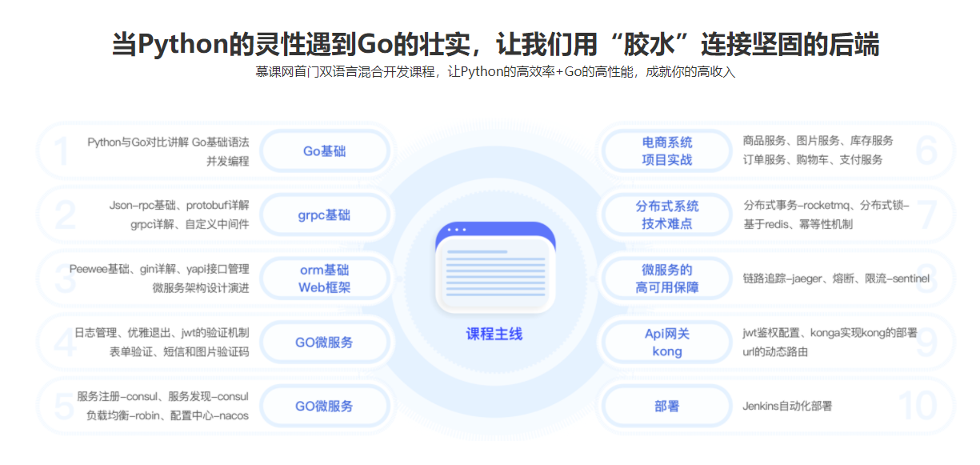Open the orm基础 Web框架 module badge

coord(325,279)
